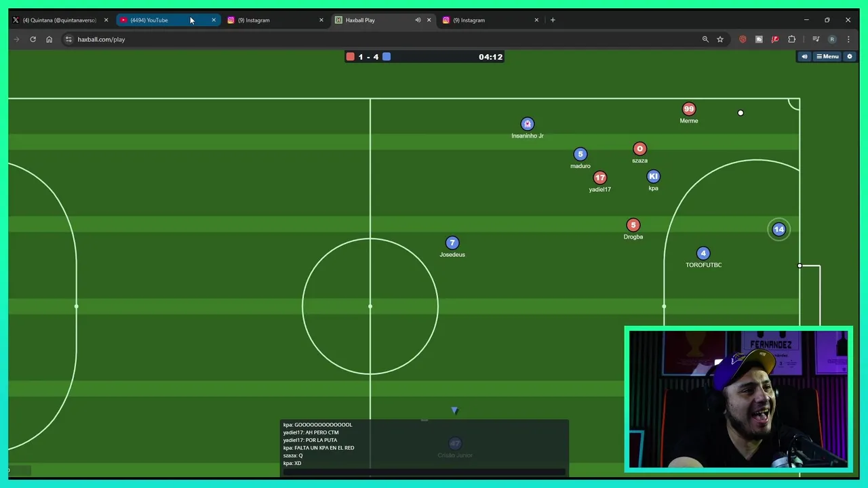Close the Quintana X tab
The height and width of the screenshot is (488, 868).
(x=106, y=20)
